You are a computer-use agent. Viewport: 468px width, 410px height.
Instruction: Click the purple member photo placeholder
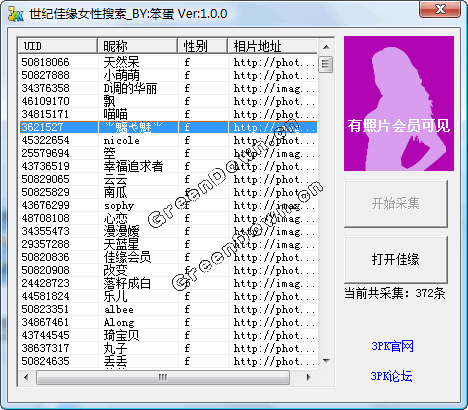pyautogui.click(x=399, y=104)
